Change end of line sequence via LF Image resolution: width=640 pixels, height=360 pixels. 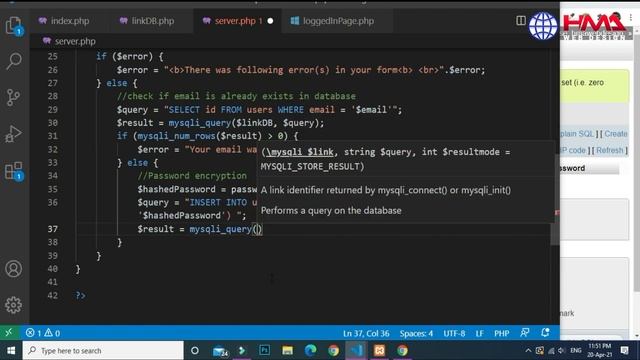coord(480,333)
